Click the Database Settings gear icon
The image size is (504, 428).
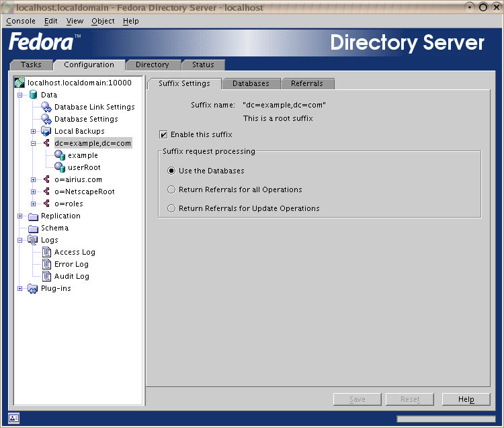[x=46, y=119]
